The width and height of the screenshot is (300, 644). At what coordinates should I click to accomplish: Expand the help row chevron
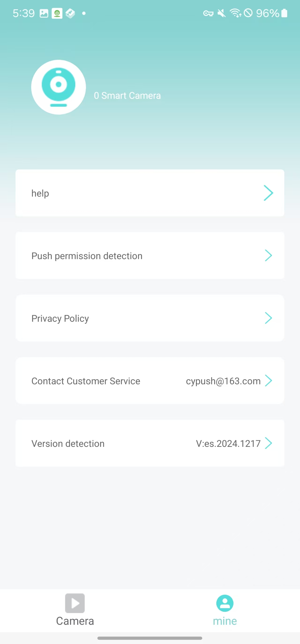(268, 193)
